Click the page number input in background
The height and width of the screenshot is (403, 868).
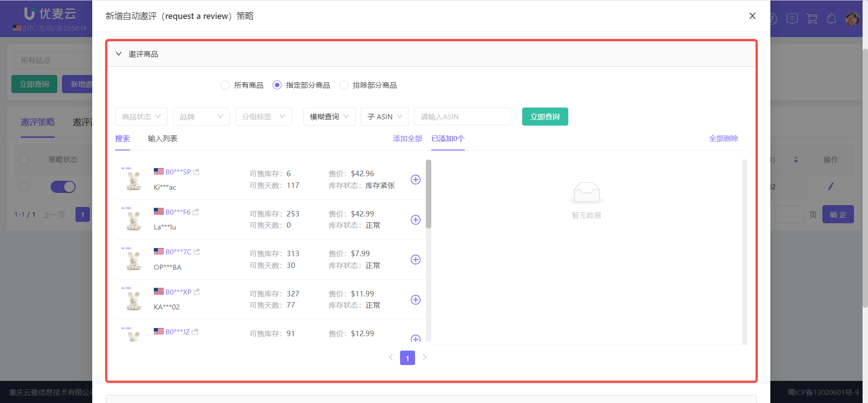pos(789,215)
